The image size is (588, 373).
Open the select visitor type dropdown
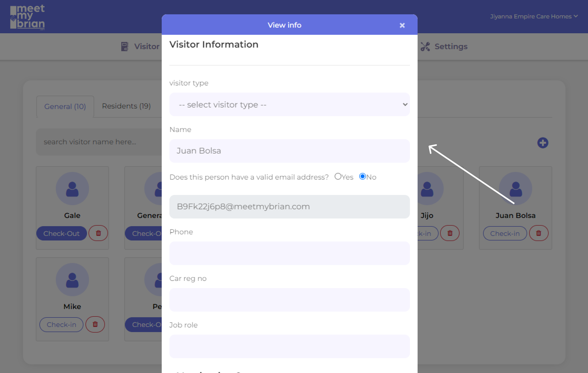click(289, 104)
